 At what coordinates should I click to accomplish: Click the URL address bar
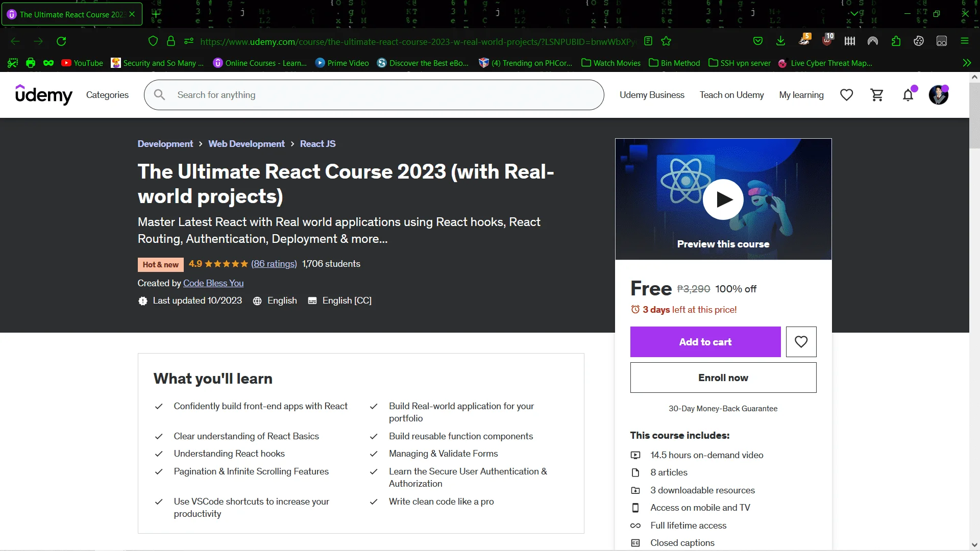pyautogui.click(x=419, y=41)
